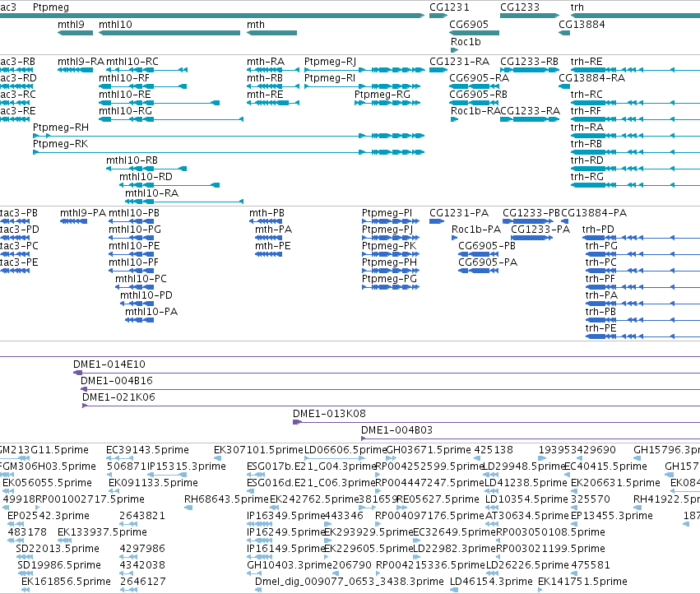The image size is (700, 594).
Task: Click transcript trh-RG
Action: point(635,185)
